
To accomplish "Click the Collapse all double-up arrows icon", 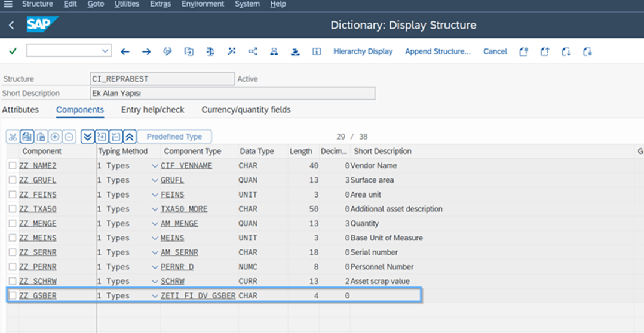I will 130,137.
